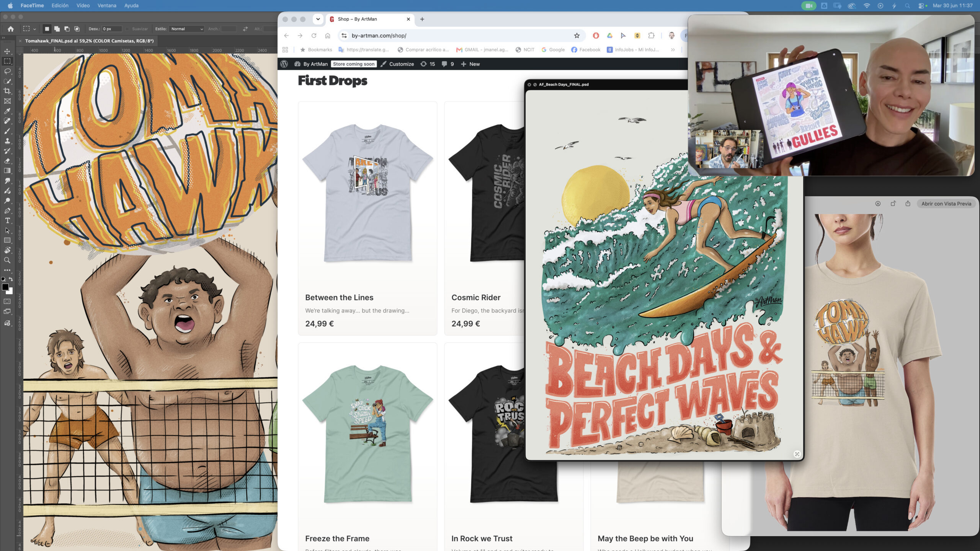The image size is (980, 551).
Task: Pick the Crop tool in Photoshop
Action: tap(7, 91)
